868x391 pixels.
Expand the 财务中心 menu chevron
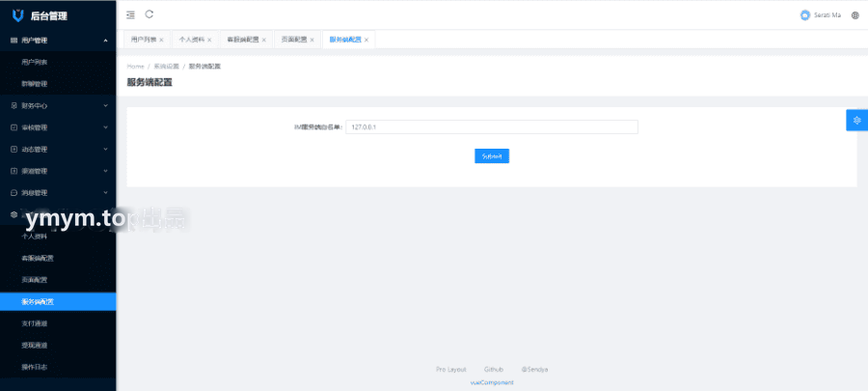(105, 105)
